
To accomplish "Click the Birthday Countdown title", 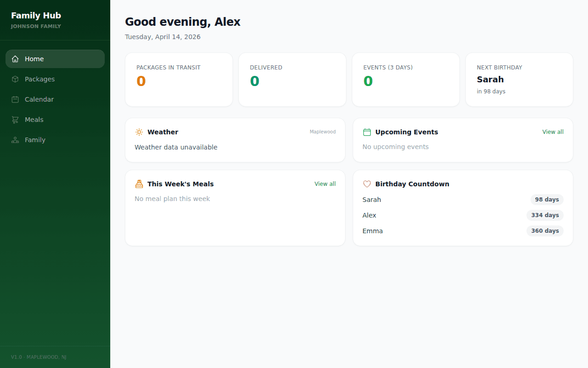I will click(x=412, y=184).
